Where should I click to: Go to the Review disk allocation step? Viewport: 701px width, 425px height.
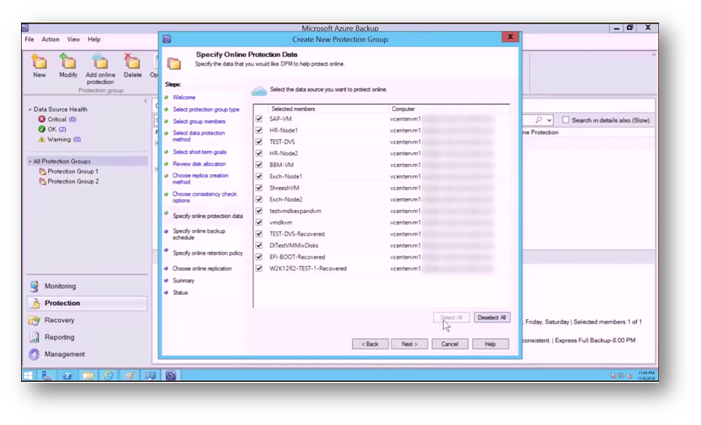click(x=199, y=164)
